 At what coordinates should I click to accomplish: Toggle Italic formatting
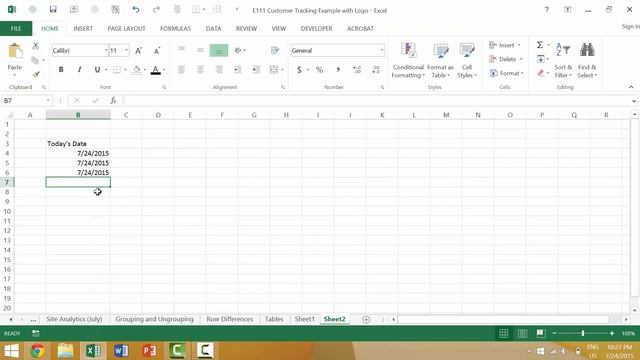[x=79, y=70]
